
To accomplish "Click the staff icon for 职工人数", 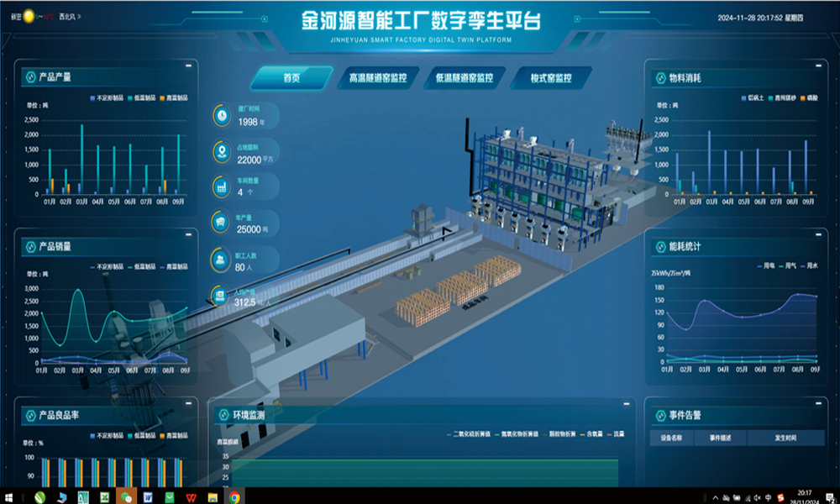I will click(221, 260).
